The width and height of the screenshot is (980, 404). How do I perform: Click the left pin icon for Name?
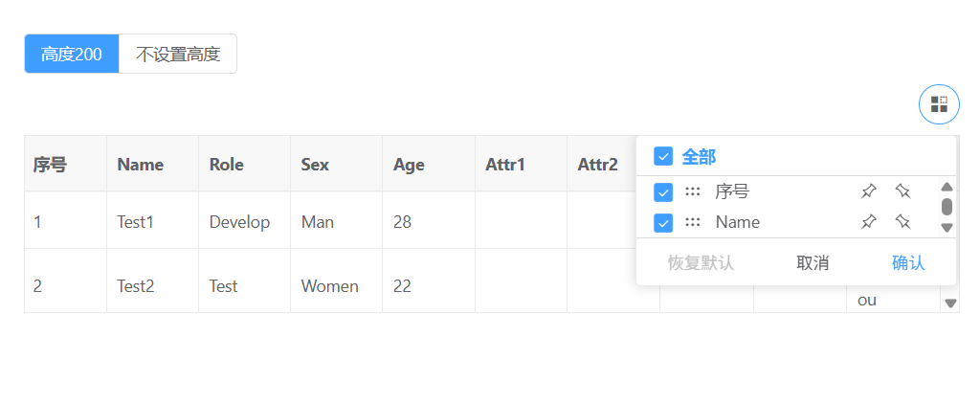[x=868, y=222]
